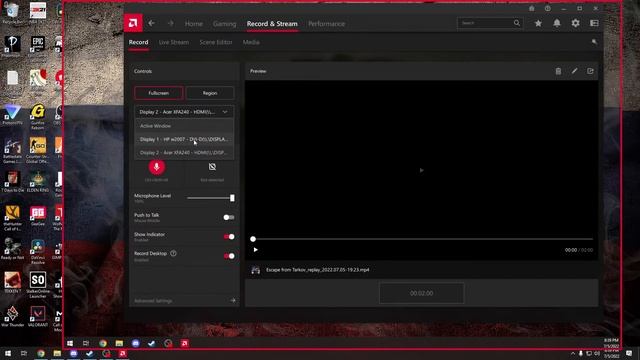Click the search magnifier icon
This screenshot has width=640, height=360.
pyautogui.click(x=517, y=23)
